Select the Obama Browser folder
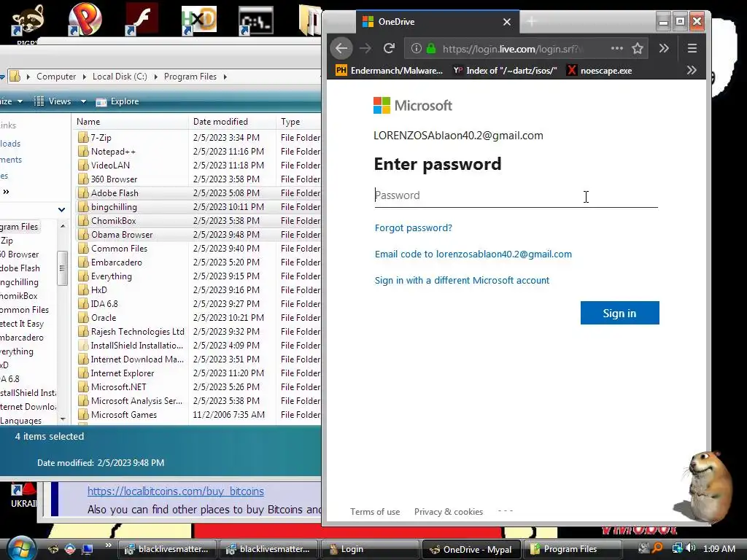 (122, 234)
